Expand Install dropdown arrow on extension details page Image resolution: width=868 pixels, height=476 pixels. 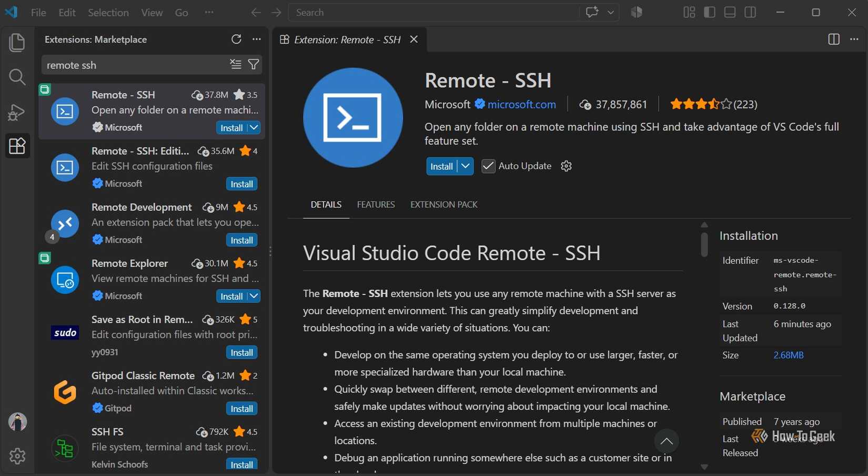point(466,166)
